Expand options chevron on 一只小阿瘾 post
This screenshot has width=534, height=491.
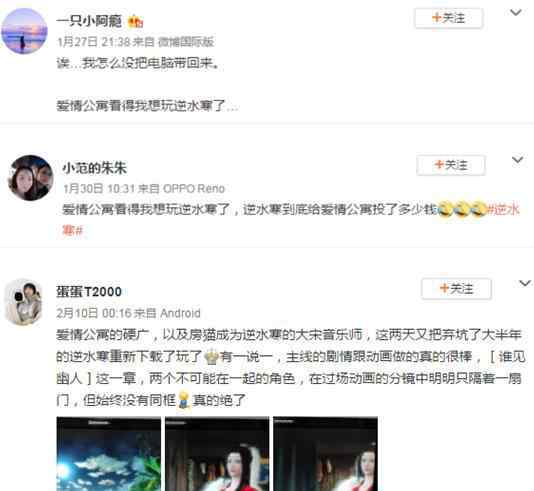[516, 13]
